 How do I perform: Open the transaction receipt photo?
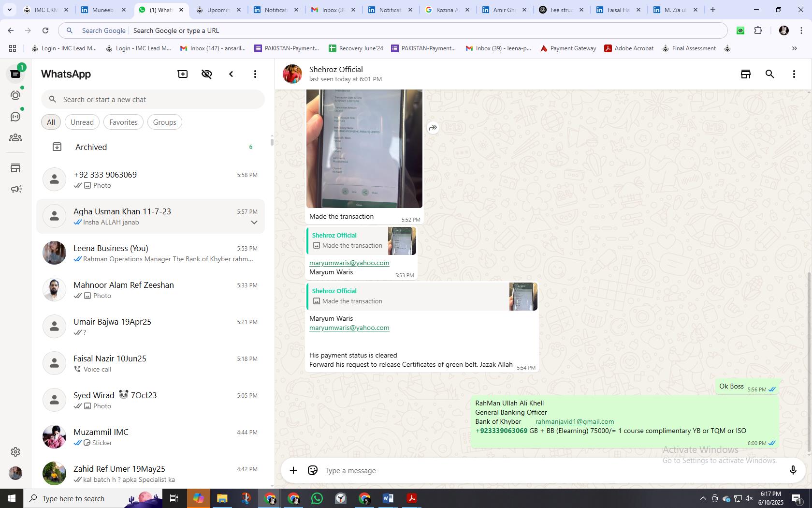click(x=364, y=149)
